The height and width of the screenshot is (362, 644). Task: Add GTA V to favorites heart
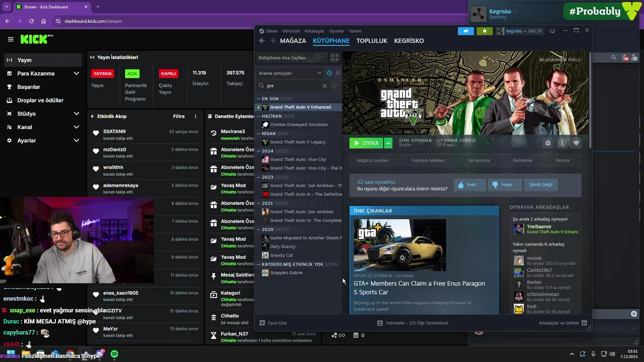click(x=576, y=143)
